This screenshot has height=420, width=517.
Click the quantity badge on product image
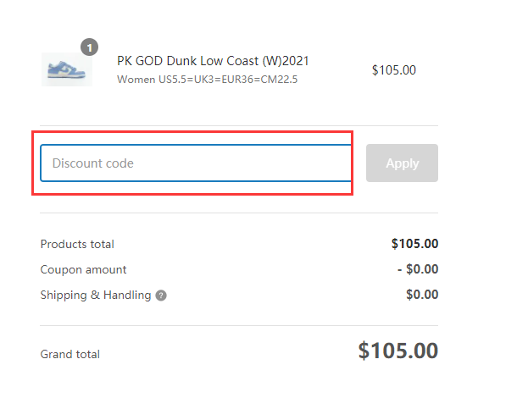coord(89,47)
